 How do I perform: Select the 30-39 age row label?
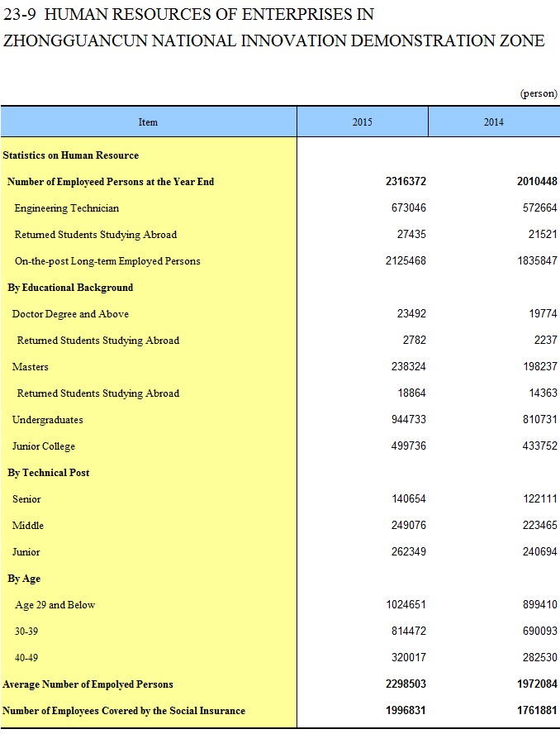pyautogui.click(x=26, y=632)
